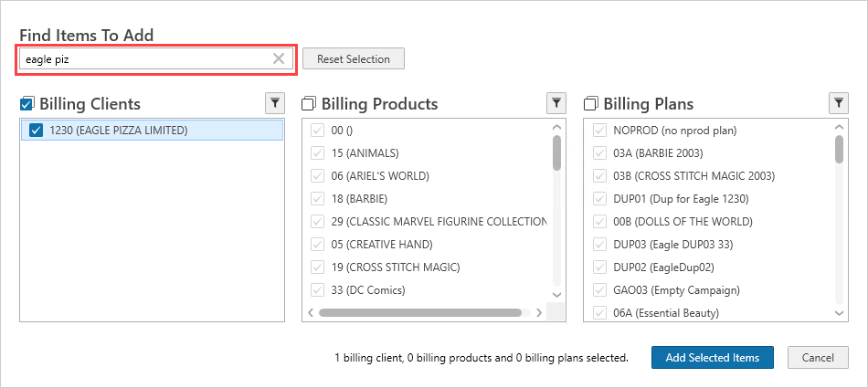Screen dimensions: 868x388
Task: Check the 15 (ANIMALS) product checkbox
Action: (x=318, y=153)
